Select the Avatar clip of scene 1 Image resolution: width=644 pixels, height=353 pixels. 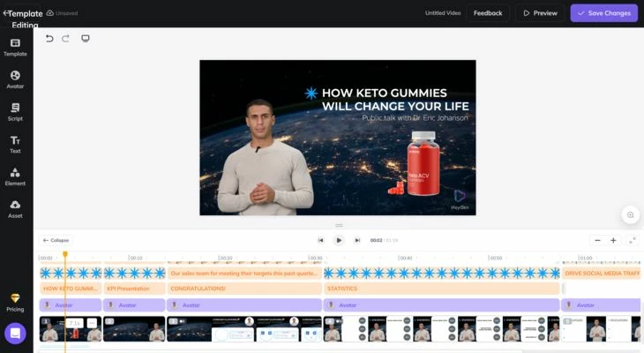(x=71, y=305)
